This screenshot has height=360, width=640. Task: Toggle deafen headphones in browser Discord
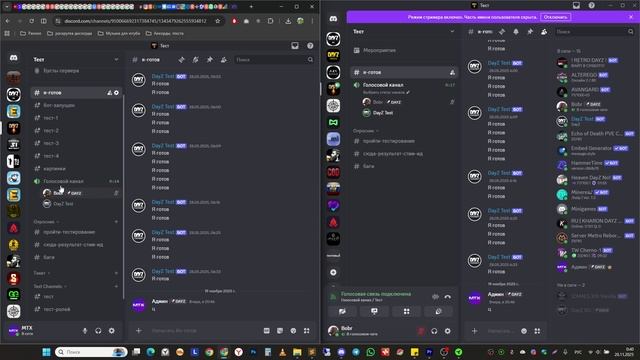click(98, 331)
